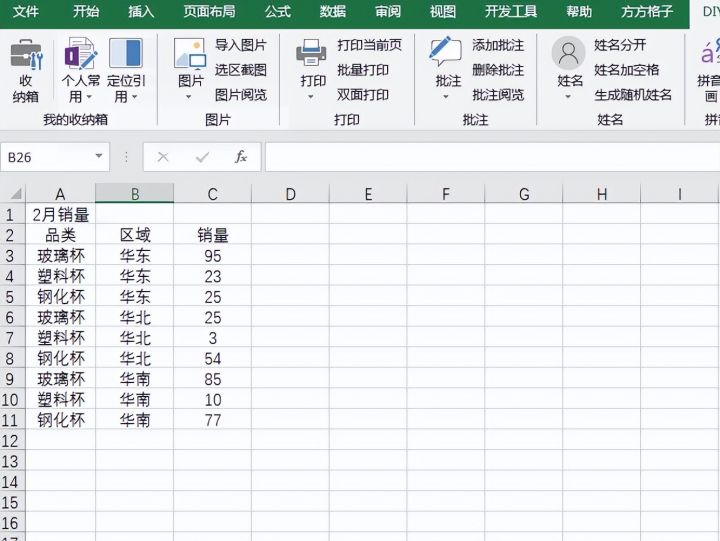Select column A header
This screenshot has width=720, height=541.
click(60, 194)
